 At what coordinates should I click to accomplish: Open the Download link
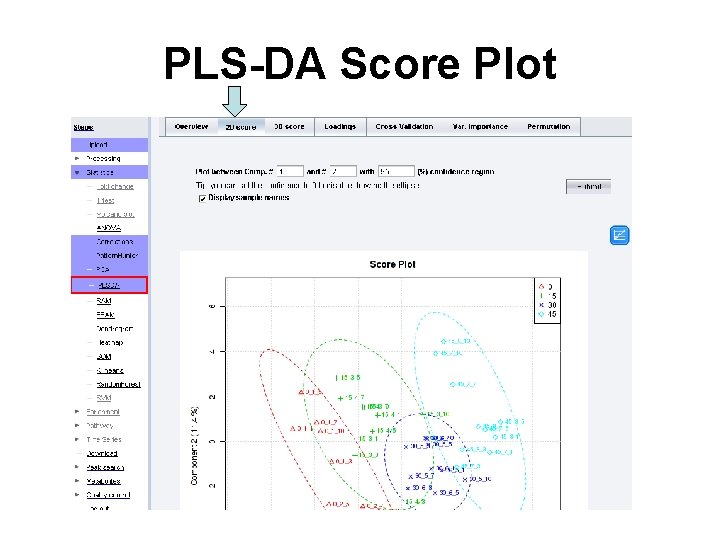(102, 453)
